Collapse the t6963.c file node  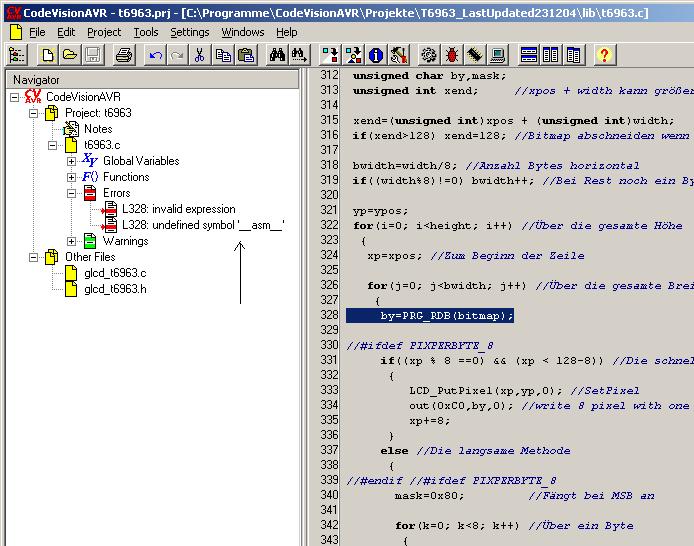(x=53, y=145)
